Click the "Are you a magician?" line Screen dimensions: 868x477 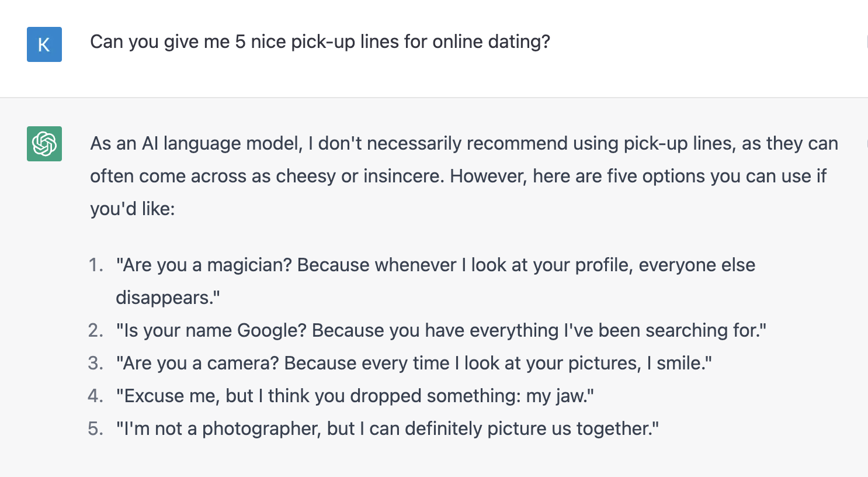point(435,265)
